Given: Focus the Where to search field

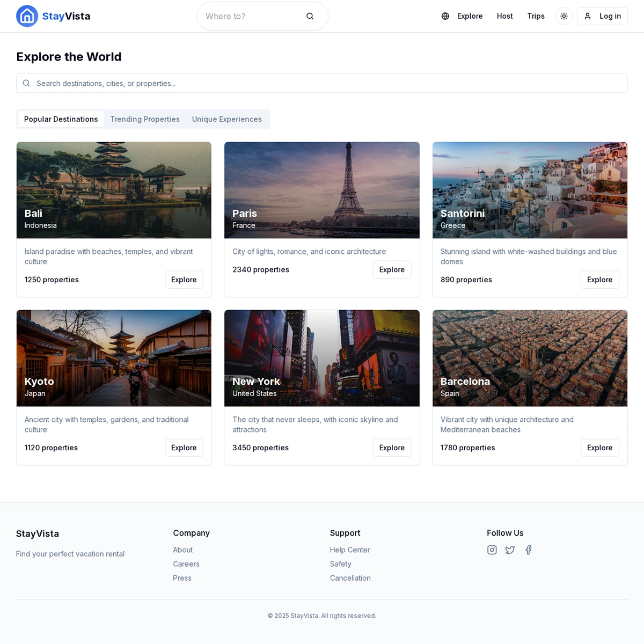Looking at the screenshot, I should (262, 16).
